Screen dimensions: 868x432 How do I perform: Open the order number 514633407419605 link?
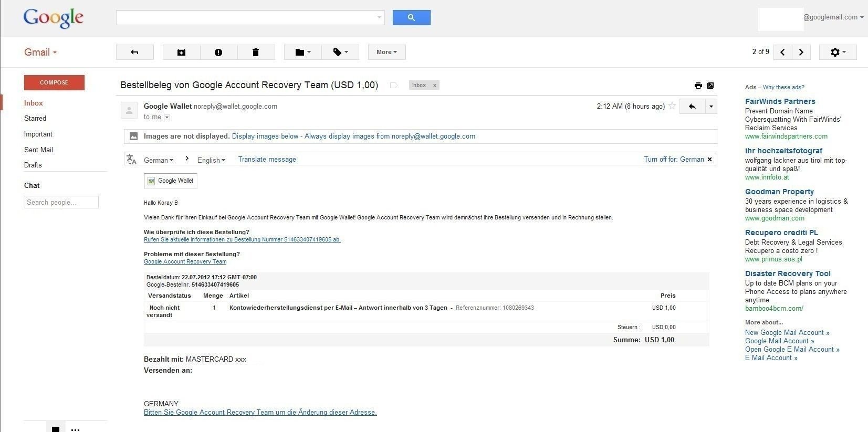point(242,239)
